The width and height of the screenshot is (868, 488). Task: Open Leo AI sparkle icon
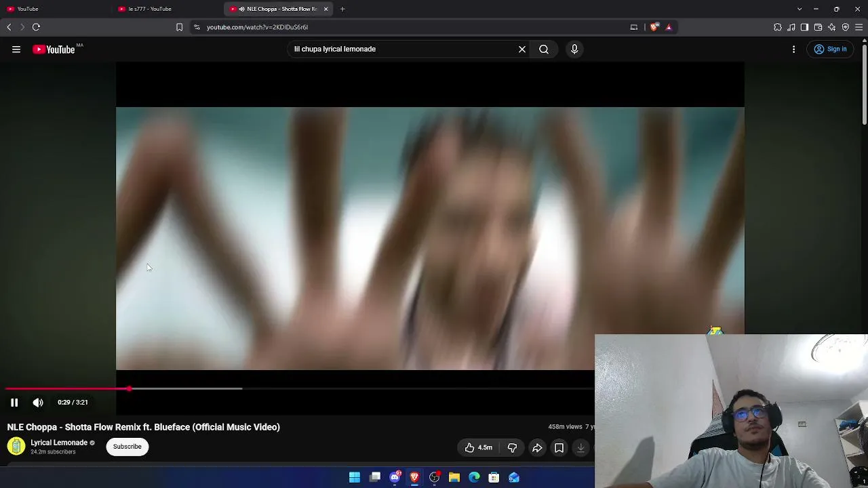click(832, 27)
